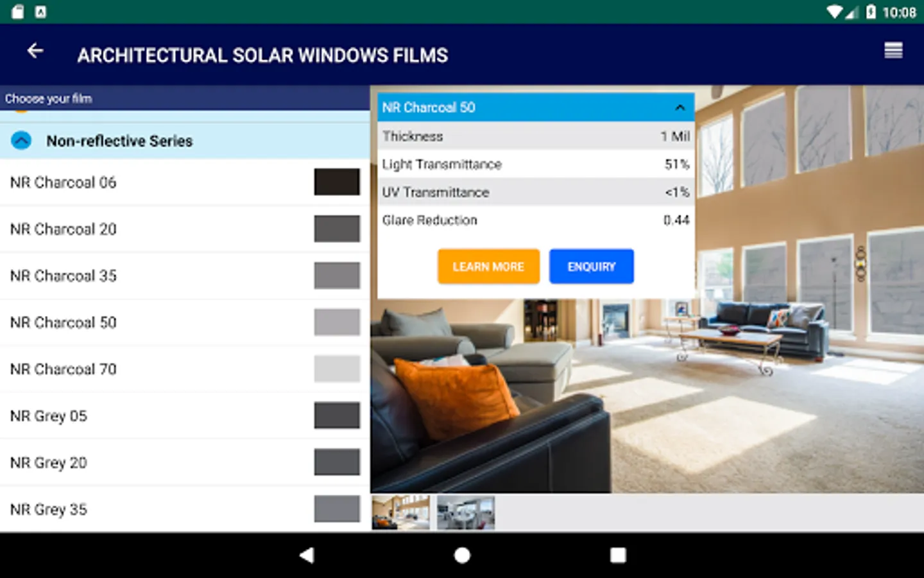Image resolution: width=924 pixels, height=578 pixels.
Task: Tap the charging battery icon in status bar
Action: [869, 12]
